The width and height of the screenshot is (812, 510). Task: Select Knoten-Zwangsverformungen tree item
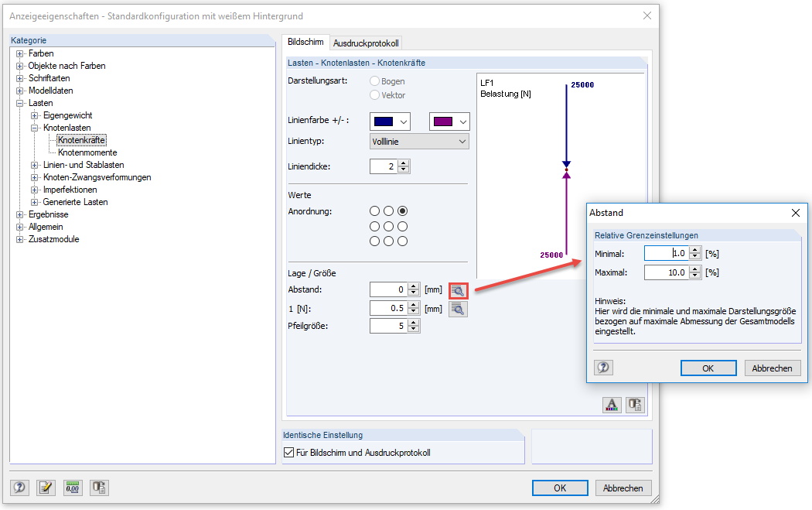[97, 177]
